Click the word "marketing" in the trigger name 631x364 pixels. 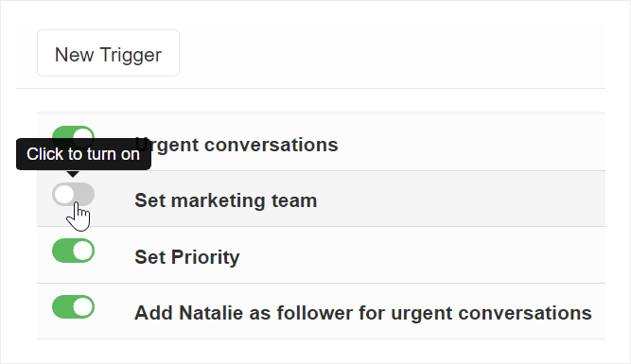219,200
